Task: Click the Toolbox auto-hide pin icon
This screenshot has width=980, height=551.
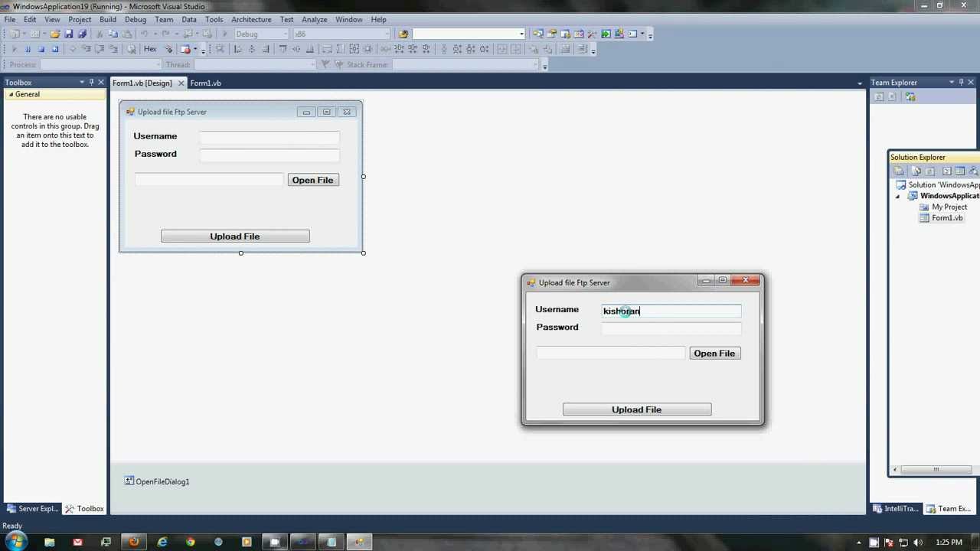Action: [x=91, y=82]
